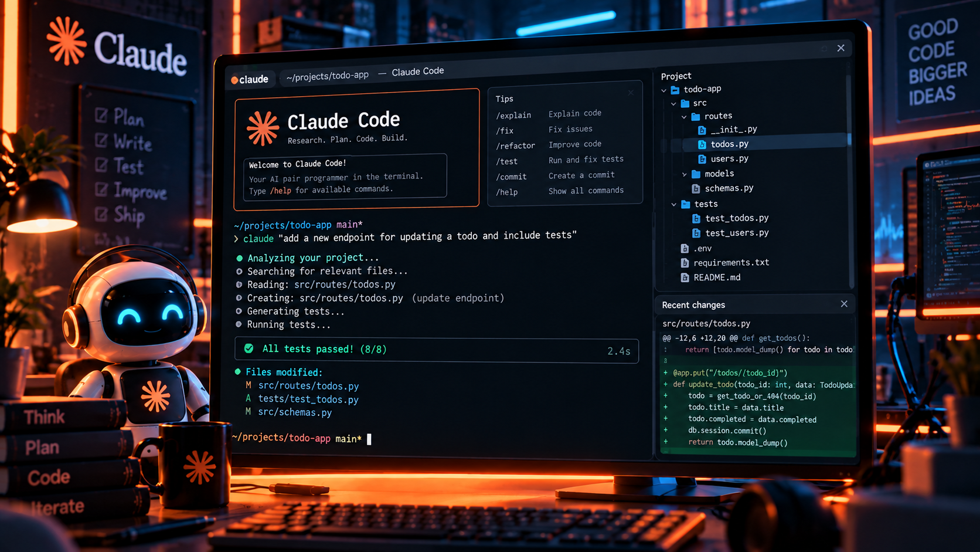Select the ~/projects/todo-app tab title
The height and width of the screenshot is (552, 980).
(327, 76)
